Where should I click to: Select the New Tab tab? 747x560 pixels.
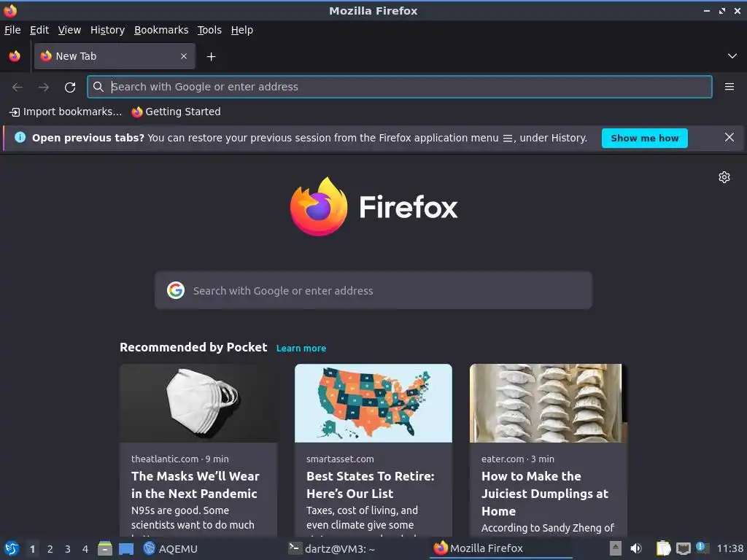click(x=115, y=56)
